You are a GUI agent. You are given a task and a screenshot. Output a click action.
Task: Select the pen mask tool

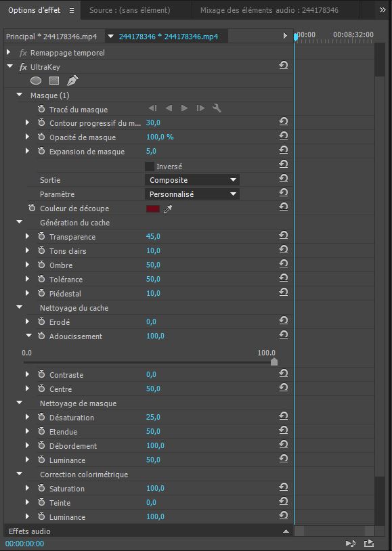(x=72, y=81)
